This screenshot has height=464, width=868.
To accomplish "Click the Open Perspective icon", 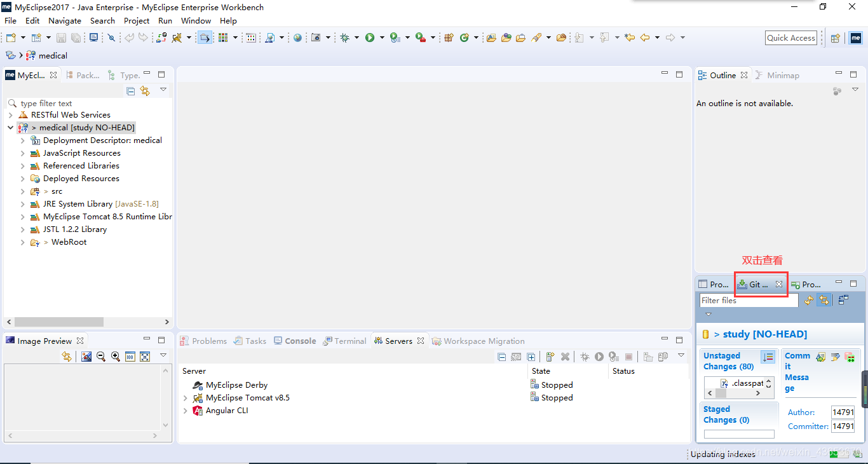I will click(x=836, y=38).
